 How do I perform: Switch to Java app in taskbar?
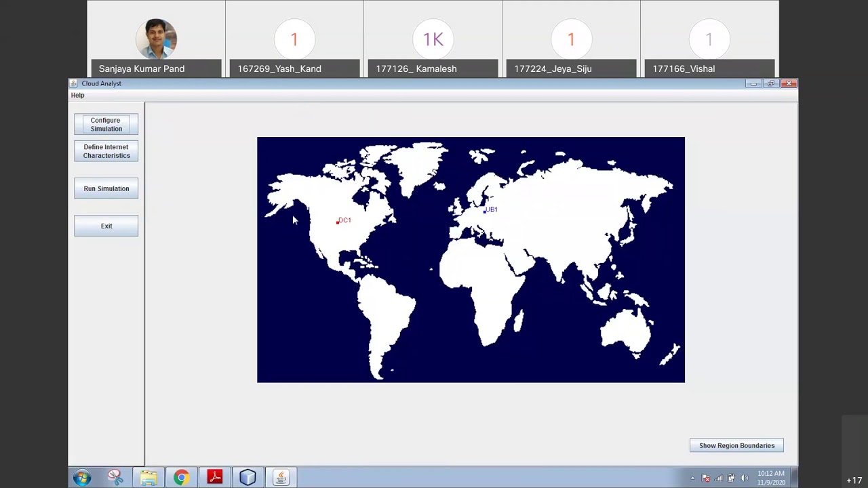point(281,478)
